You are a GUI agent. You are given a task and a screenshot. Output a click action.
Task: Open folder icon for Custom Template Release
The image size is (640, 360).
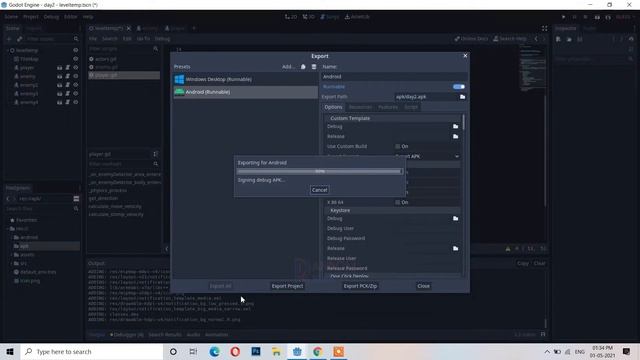pyautogui.click(x=456, y=136)
